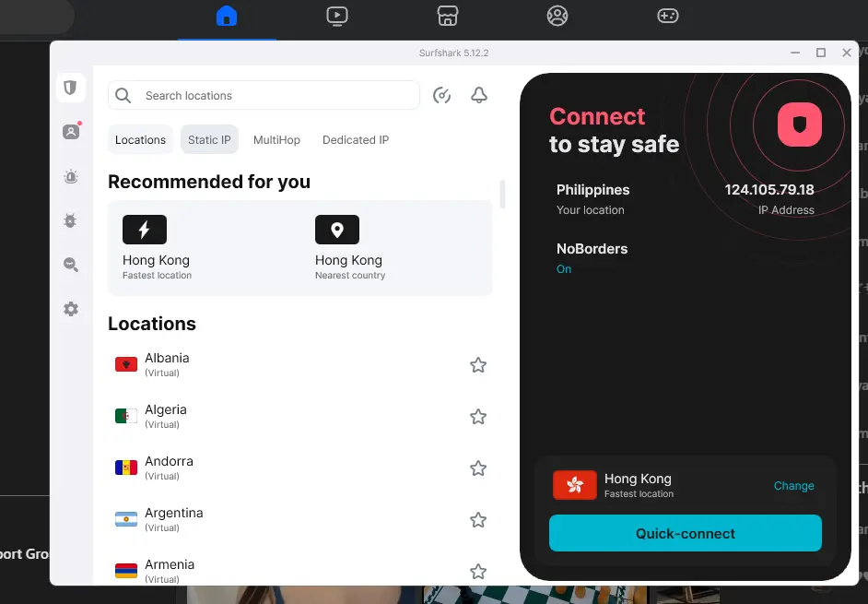This screenshot has height=604, width=868.
Task: Switch to the Dedicated IP tab
Action: (x=356, y=139)
